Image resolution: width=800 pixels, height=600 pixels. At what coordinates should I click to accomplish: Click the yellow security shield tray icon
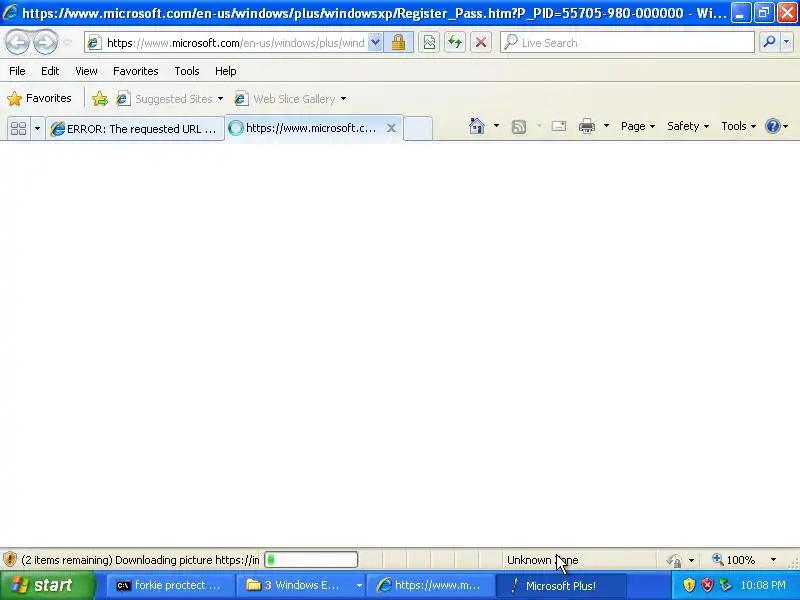(689, 585)
